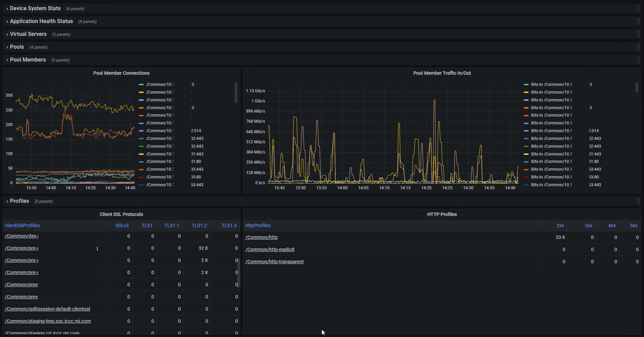The height and width of the screenshot is (337, 644).
Task: Click the Virtual Servers row drag handle
Action: (638, 34)
